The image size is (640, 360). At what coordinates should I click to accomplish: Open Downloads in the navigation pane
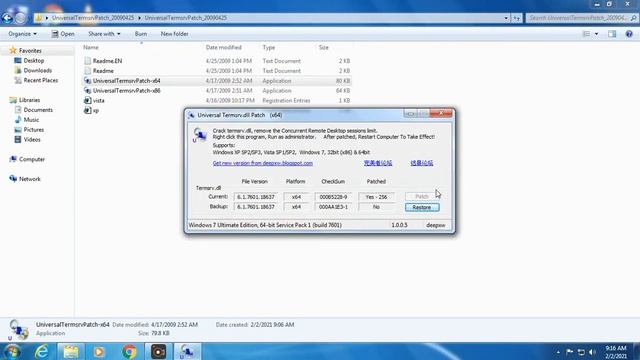[38, 70]
